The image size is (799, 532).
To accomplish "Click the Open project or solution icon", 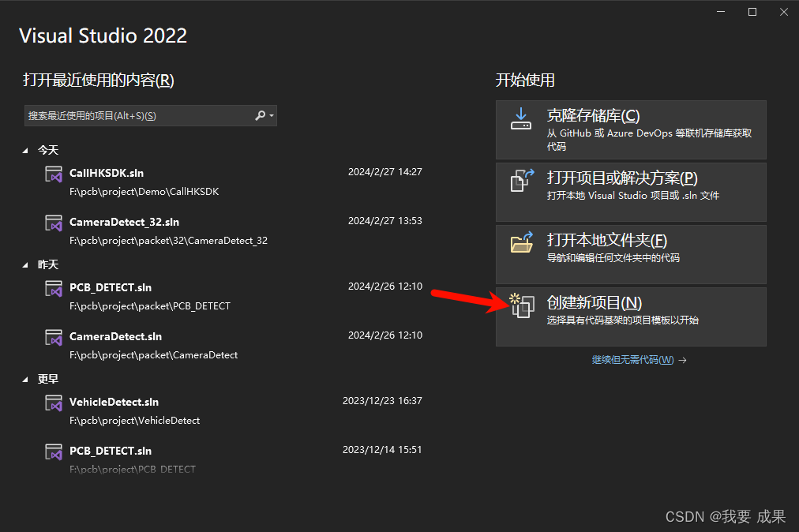I will click(521, 181).
